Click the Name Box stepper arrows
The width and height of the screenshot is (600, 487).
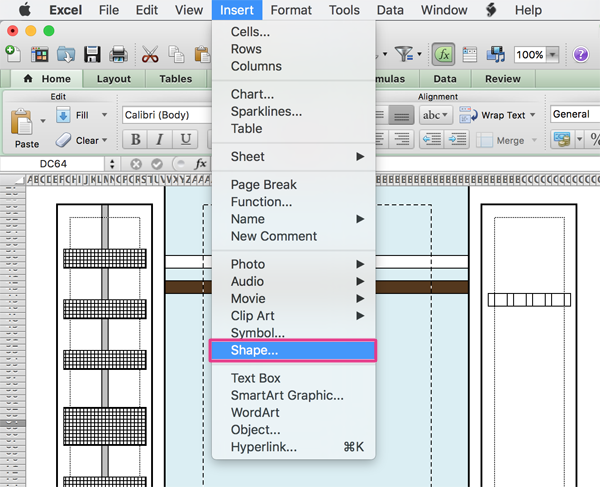(x=112, y=164)
